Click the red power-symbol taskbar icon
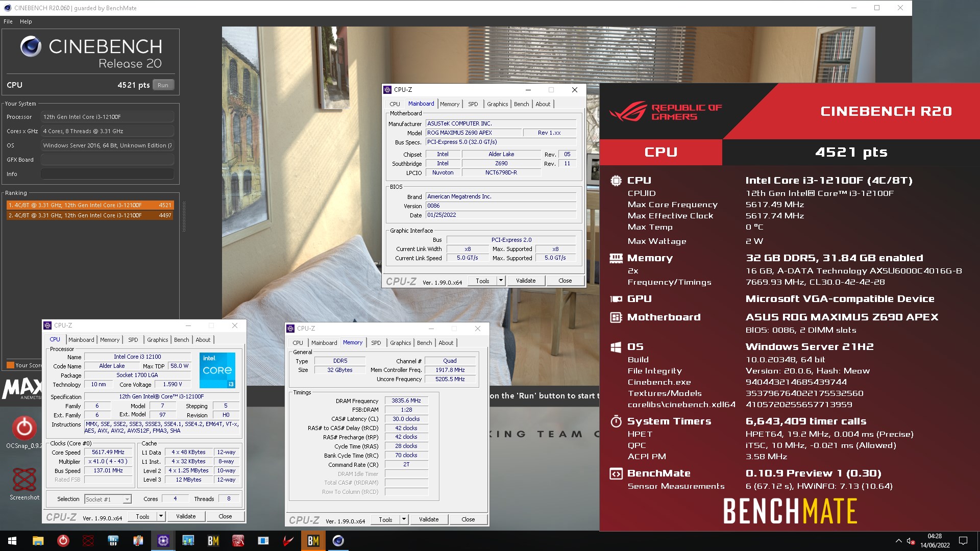The width and height of the screenshot is (980, 551). pyautogui.click(x=63, y=541)
